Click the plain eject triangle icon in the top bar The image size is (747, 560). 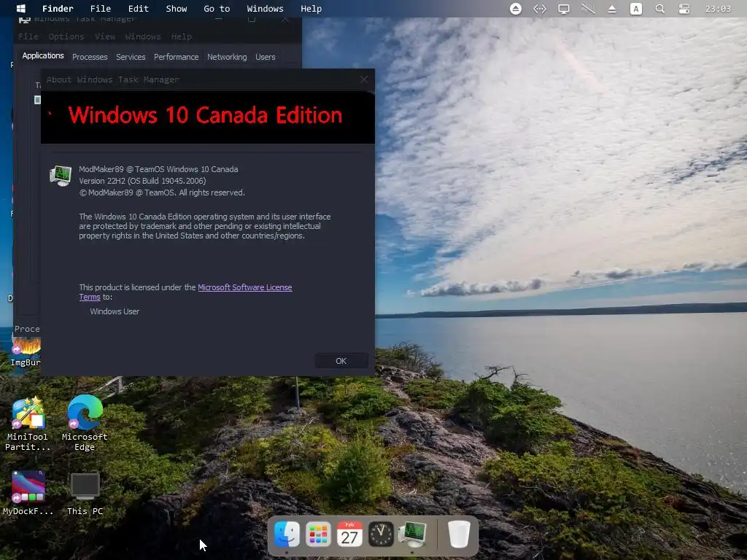pyautogui.click(x=612, y=9)
